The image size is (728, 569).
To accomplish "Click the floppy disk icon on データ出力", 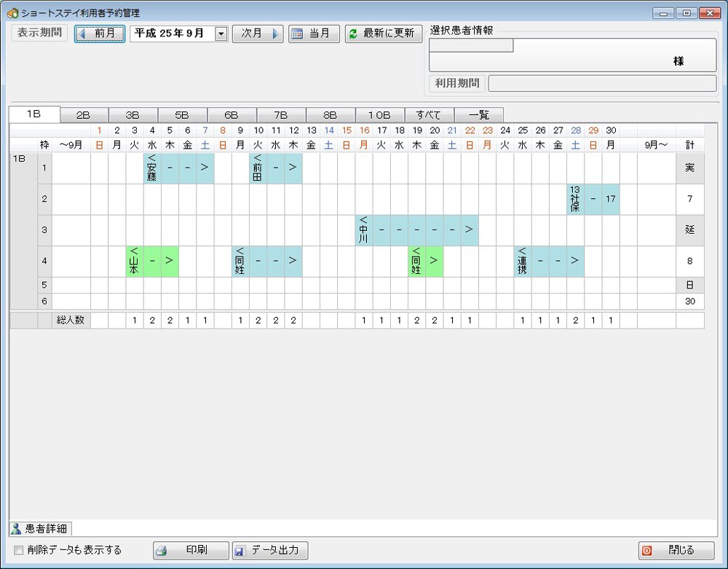I will coord(240,551).
